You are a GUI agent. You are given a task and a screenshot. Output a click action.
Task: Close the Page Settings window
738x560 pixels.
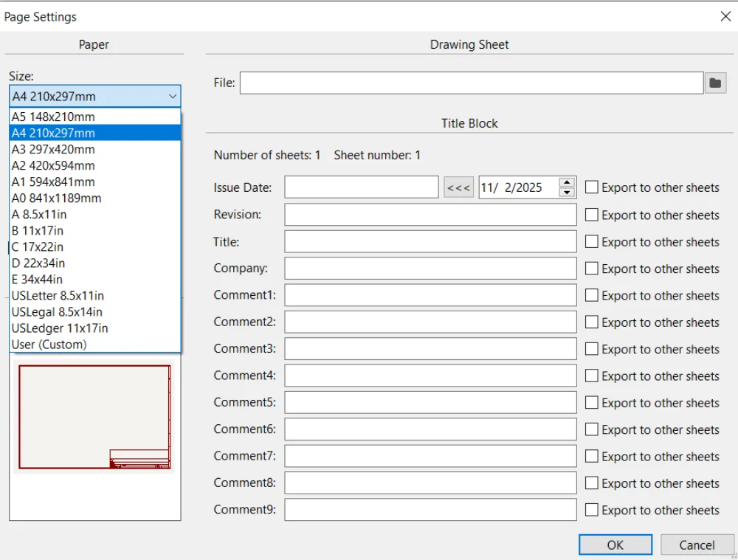click(x=725, y=15)
